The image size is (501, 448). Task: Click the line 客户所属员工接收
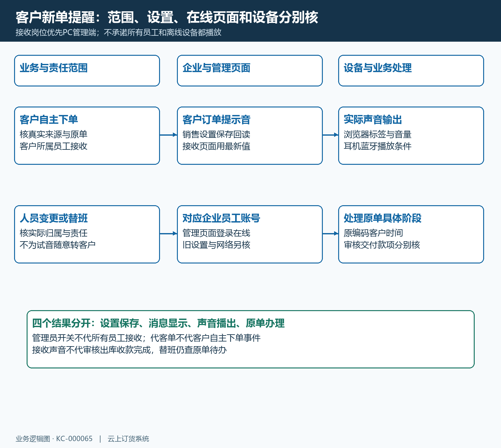[x=54, y=146]
